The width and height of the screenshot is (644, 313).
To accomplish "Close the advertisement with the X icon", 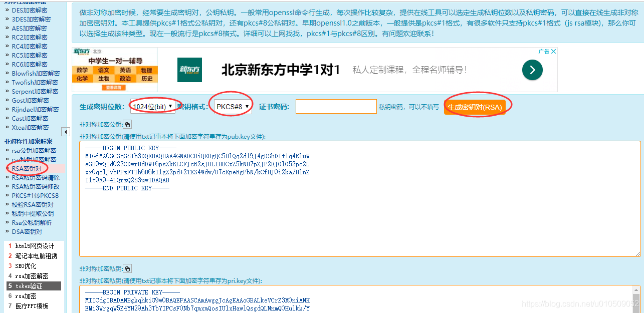I will (554, 51).
